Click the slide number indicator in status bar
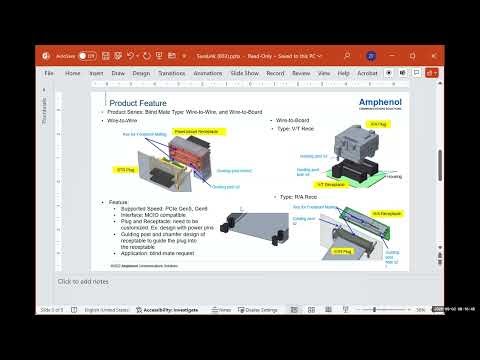The height and width of the screenshot is (360, 480). [x=51, y=310]
